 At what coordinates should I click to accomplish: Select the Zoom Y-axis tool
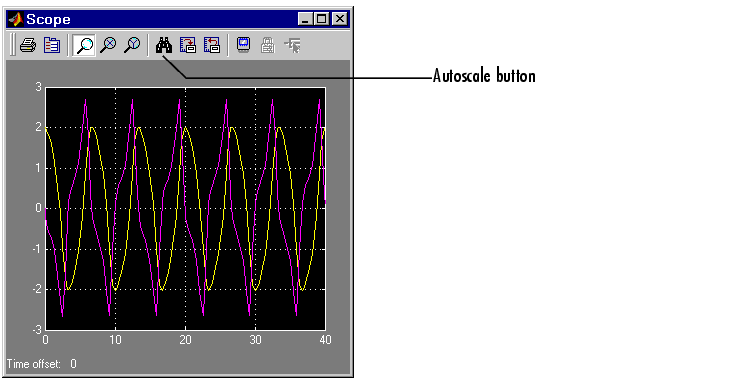click(x=132, y=45)
